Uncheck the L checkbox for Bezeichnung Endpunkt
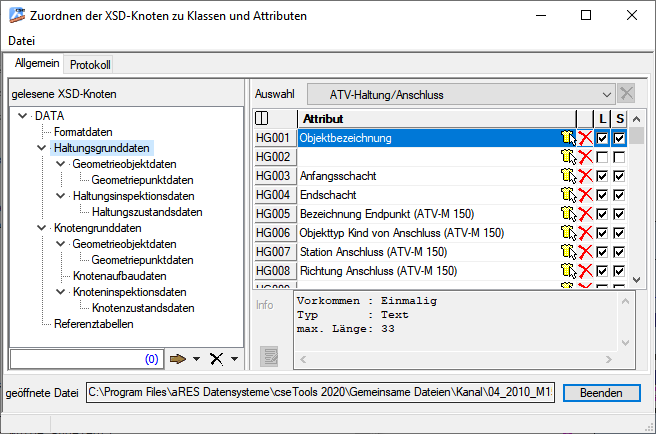Screen dimensions: 656x434 point(602,214)
